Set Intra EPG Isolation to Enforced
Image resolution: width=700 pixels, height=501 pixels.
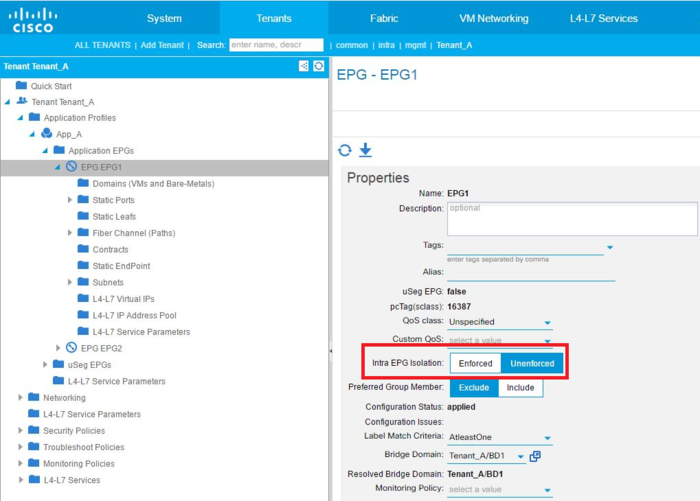click(x=475, y=363)
